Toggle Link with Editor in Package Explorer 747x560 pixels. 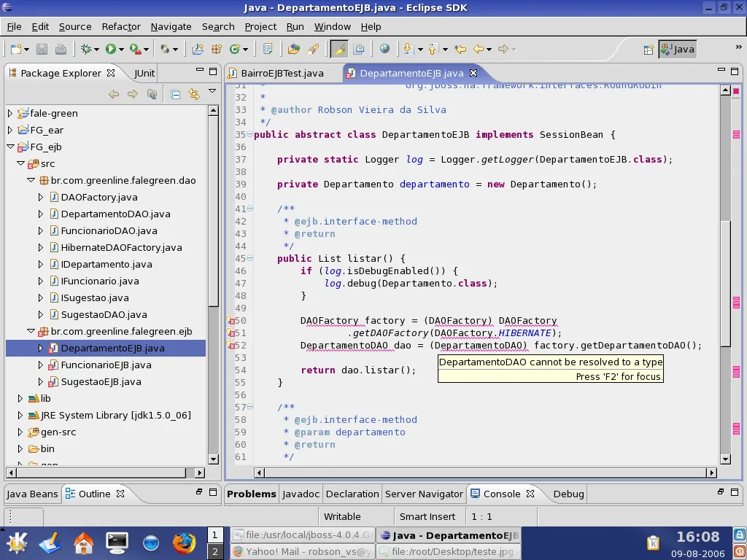pyautogui.click(x=193, y=94)
